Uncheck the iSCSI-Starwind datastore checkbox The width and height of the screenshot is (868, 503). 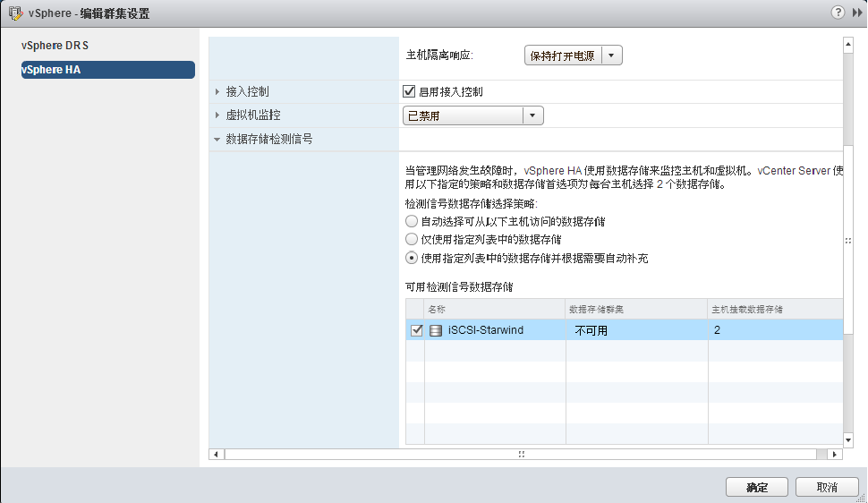(x=417, y=331)
